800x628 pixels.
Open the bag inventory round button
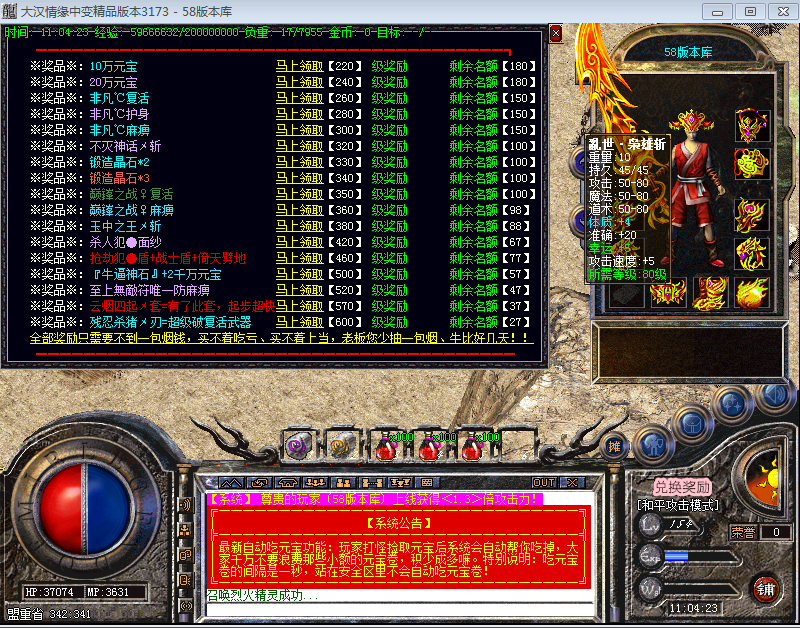tap(692, 424)
